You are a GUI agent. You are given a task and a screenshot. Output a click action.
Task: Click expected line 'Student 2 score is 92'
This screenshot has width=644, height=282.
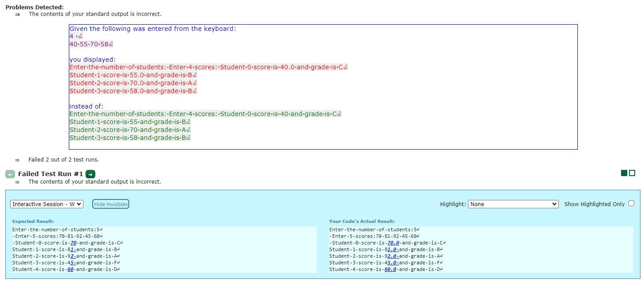(66, 256)
